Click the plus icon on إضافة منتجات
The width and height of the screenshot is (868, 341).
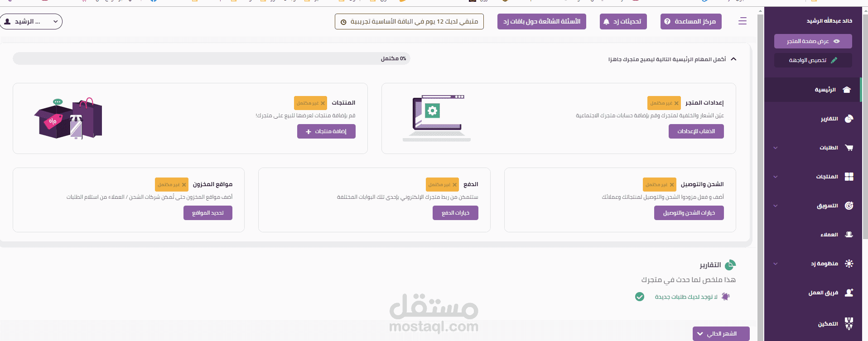pyautogui.click(x=309, y=132)
